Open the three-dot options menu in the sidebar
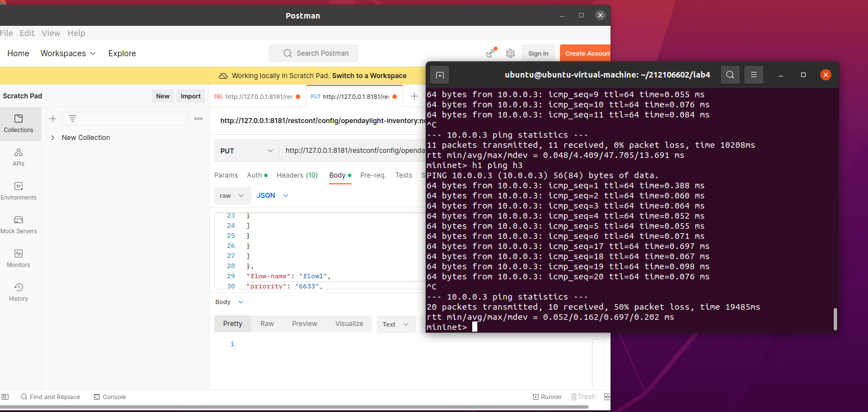This screenshot has width=868, height=412. [198, 119]
